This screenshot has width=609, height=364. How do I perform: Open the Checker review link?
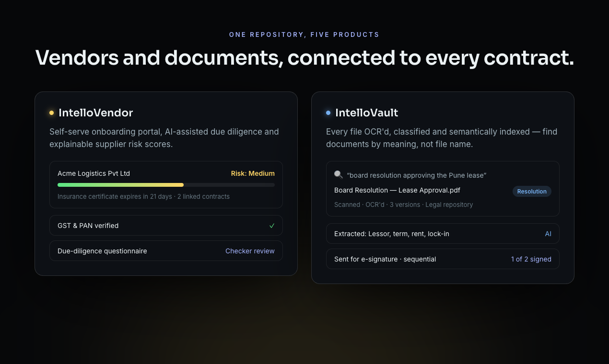250,251
